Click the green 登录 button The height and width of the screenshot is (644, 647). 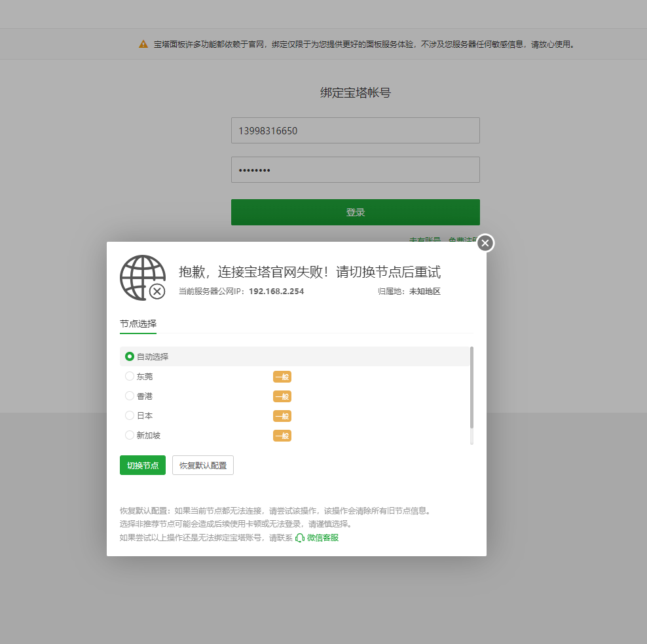356,212
